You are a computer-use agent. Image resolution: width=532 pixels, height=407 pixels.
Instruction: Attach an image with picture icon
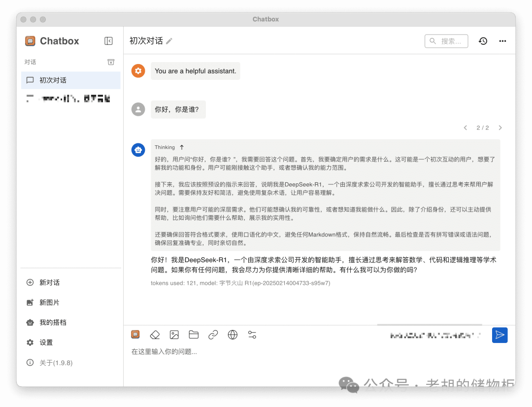pyautogui.click(x=174, y=335)
